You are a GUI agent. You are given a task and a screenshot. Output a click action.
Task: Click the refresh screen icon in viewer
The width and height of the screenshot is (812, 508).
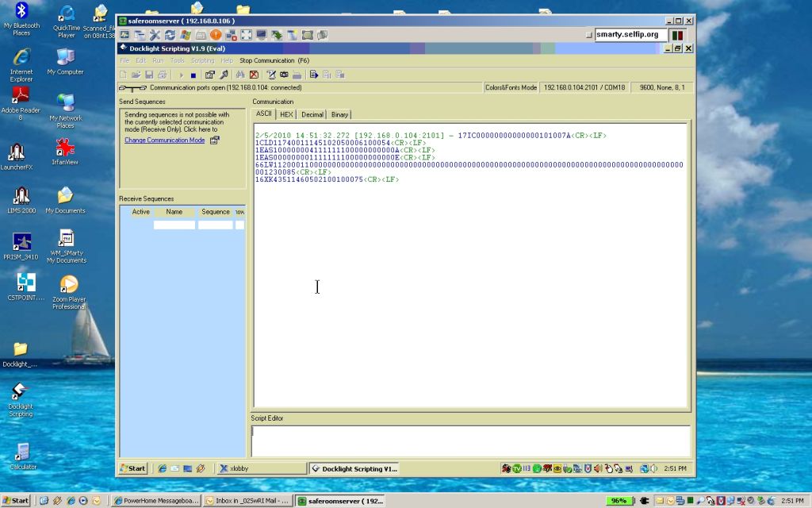(x=170, y=35)
